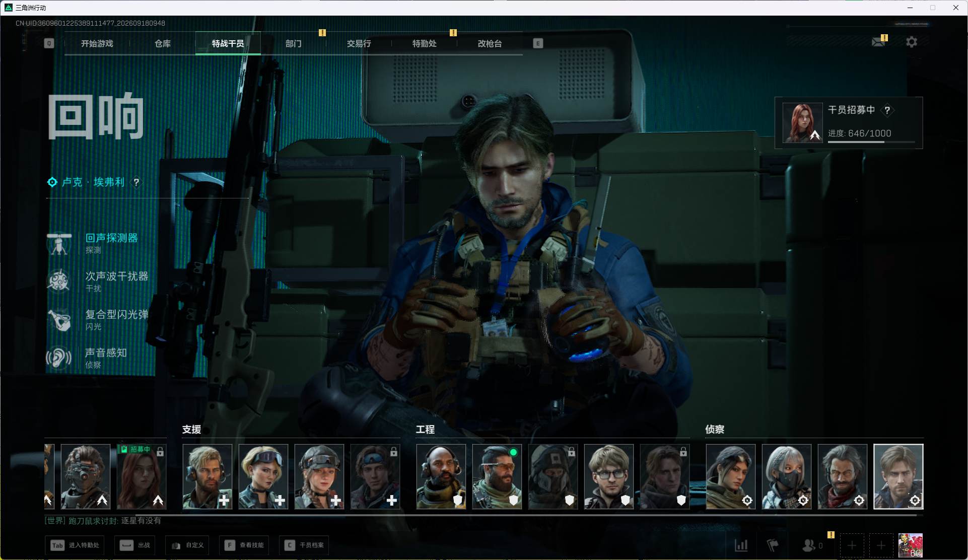Select the silver-haired masked recon operator
Viewport: 968px width, 560px height.
787,476
